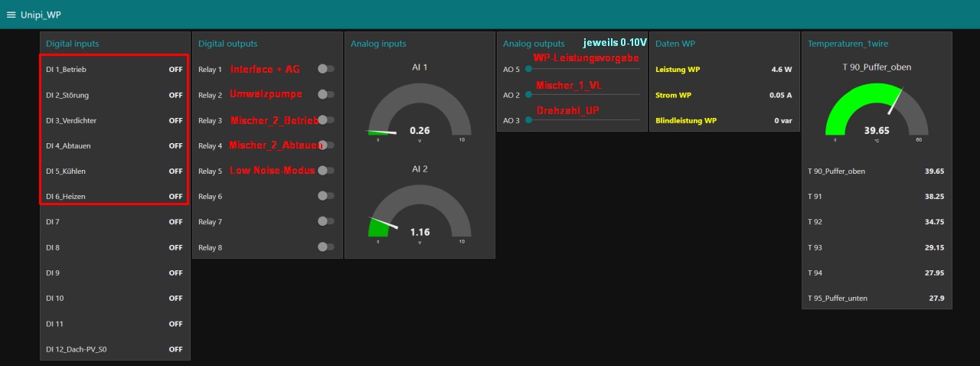Select the DI 12_Dach-PV_S0 row label
The width and height of the screenshot is (980, 366).
pyautogui.click(x=77, y=349)
